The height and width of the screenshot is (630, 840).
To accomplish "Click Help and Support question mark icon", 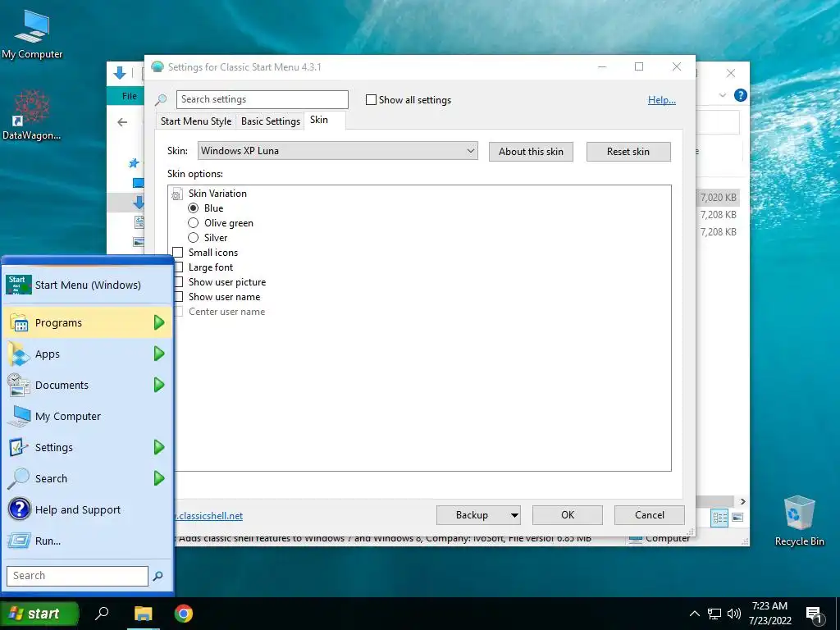I will [19, 509].
